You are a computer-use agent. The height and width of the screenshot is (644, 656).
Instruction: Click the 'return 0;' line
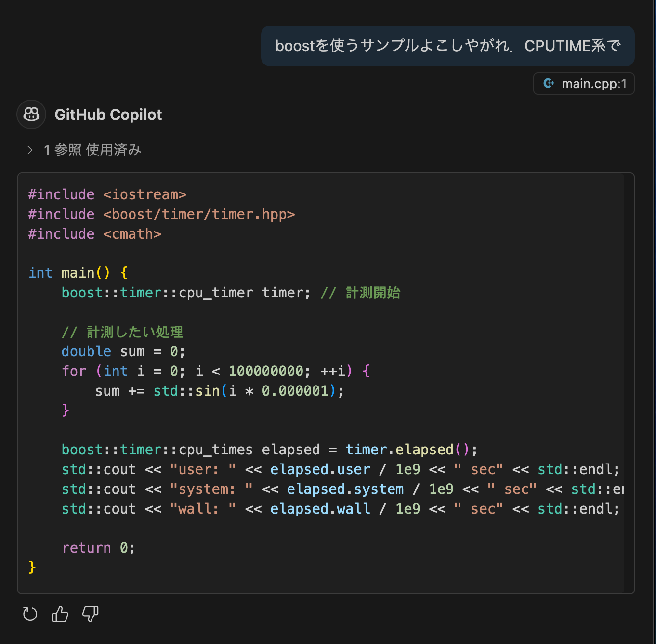coord(98,548)
